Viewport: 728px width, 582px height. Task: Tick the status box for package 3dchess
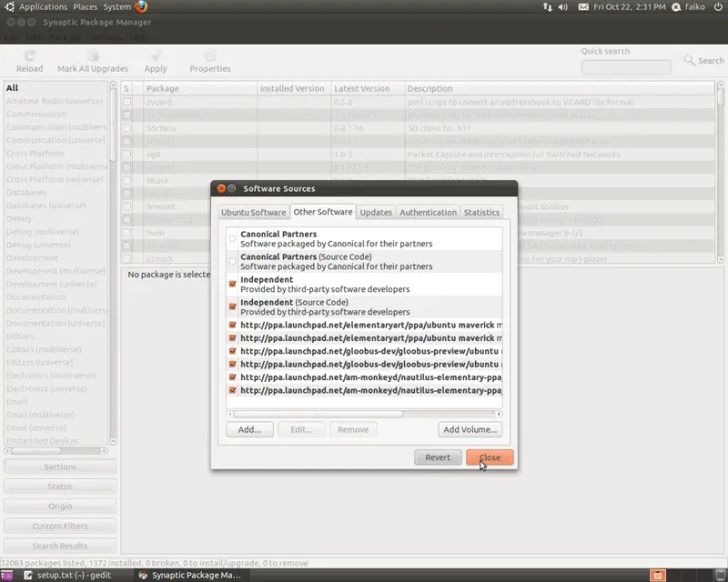point(126,128)
